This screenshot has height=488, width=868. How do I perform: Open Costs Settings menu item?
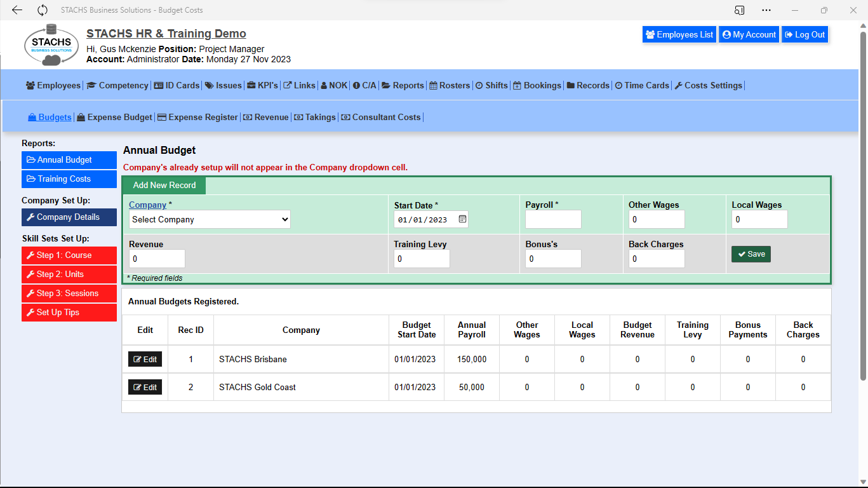708,85
